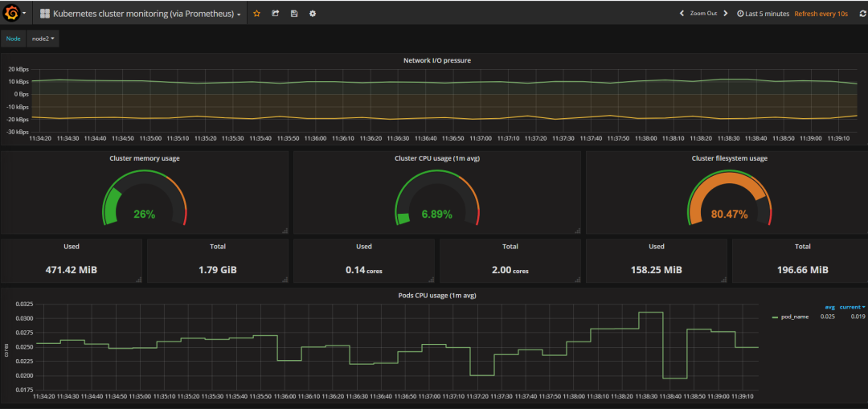Shift time range forward with right chevron

pyautogui.click(x=725, y=14)
